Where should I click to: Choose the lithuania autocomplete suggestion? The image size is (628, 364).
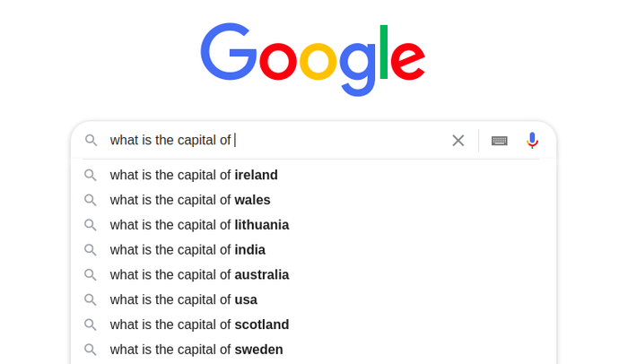click(x=314, y=225)
